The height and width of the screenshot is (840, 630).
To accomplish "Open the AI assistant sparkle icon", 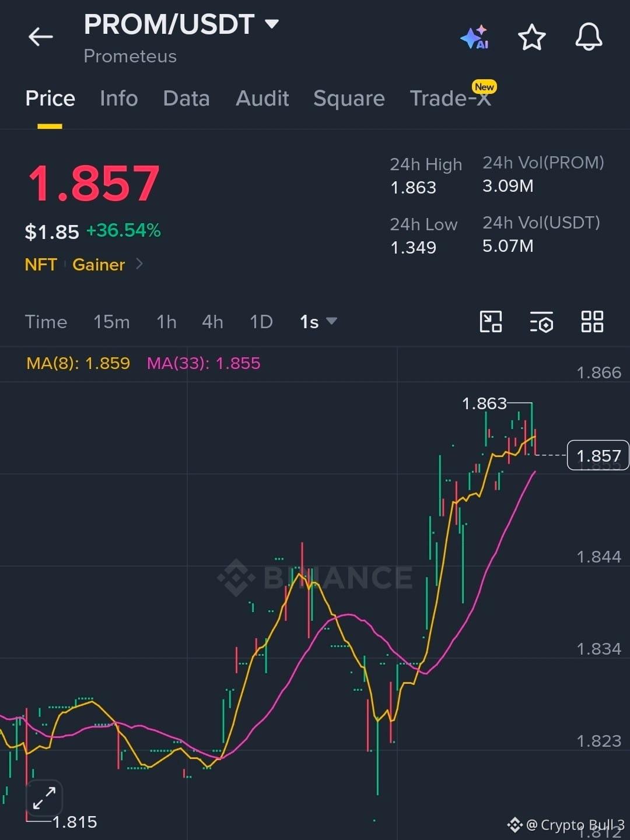I will coord(475,37).
